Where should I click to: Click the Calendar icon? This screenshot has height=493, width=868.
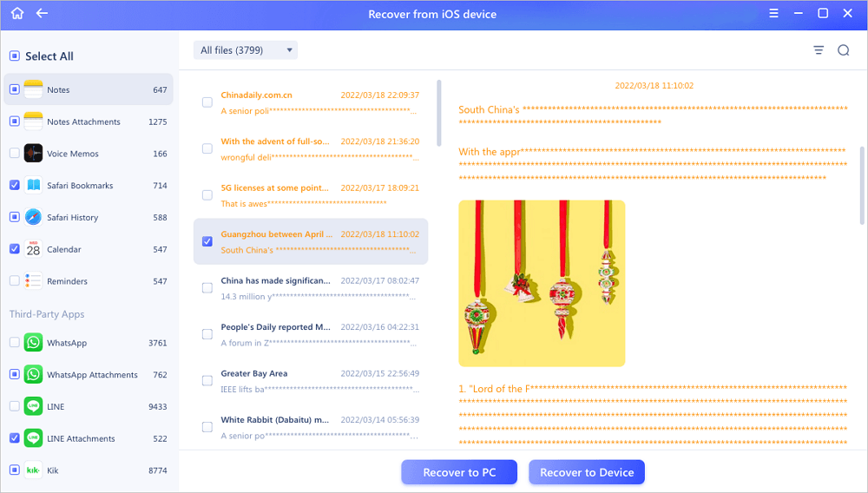coord(33,249)
